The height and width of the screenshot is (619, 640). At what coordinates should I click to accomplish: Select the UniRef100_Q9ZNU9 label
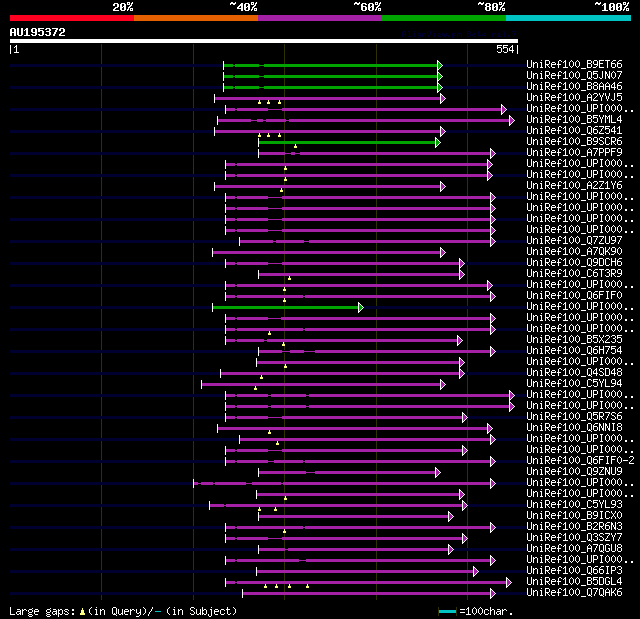tap(574, 471)
